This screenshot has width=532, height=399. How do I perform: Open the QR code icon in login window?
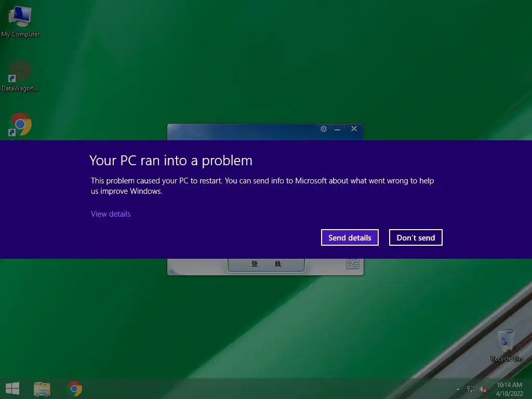[353, 263]
